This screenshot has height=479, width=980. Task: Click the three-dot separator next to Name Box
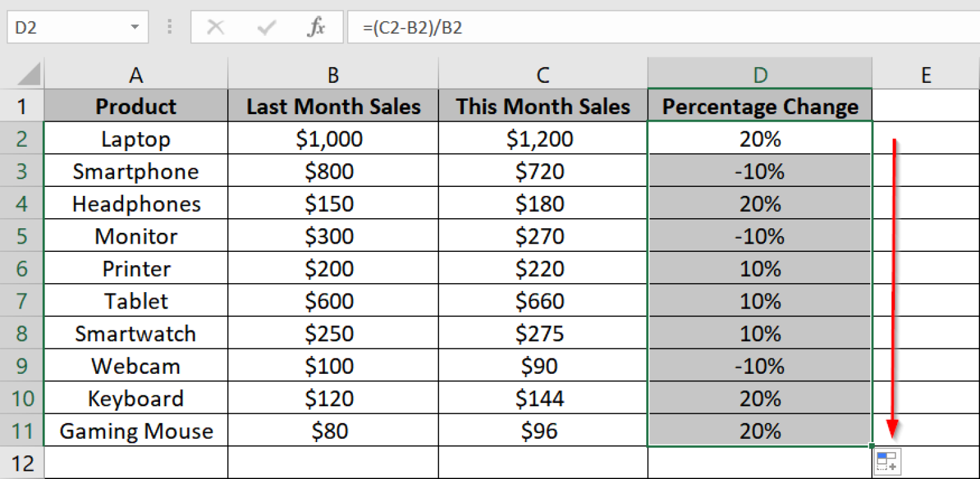tap(169, 27)
